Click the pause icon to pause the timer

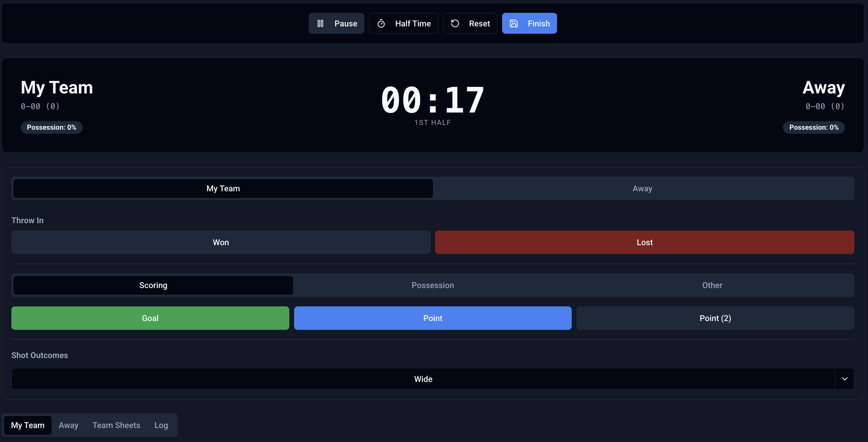[320, 23]
